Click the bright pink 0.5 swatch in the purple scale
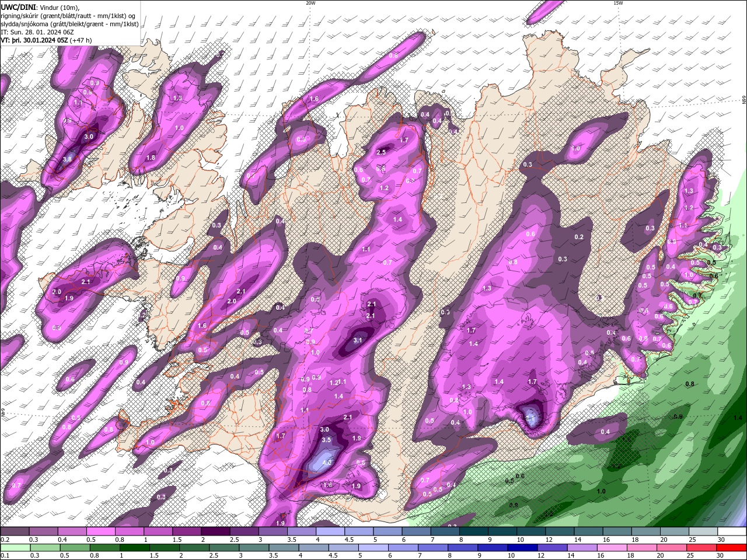Viewport: 747px width, 560px height. coord(100,531)
